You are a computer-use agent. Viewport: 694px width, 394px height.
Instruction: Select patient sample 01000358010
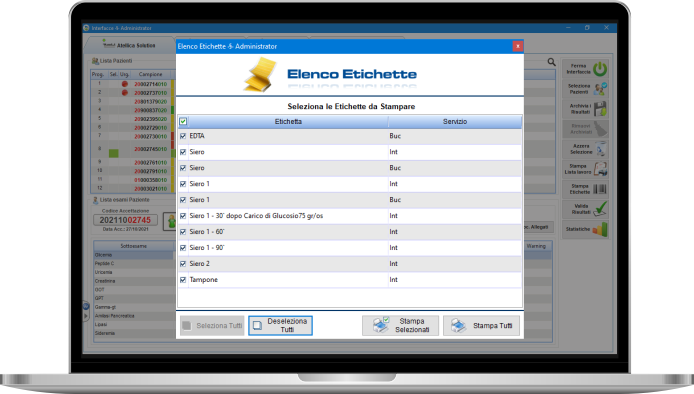click(150, 180)
